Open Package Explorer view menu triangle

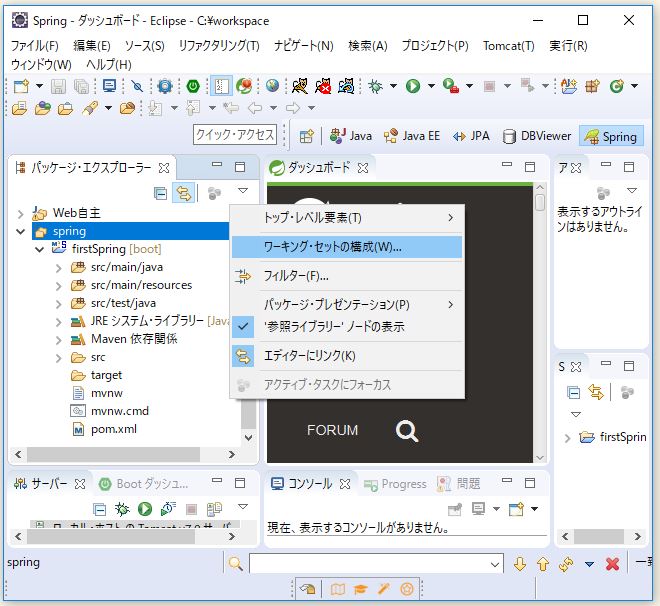[243, 191]
